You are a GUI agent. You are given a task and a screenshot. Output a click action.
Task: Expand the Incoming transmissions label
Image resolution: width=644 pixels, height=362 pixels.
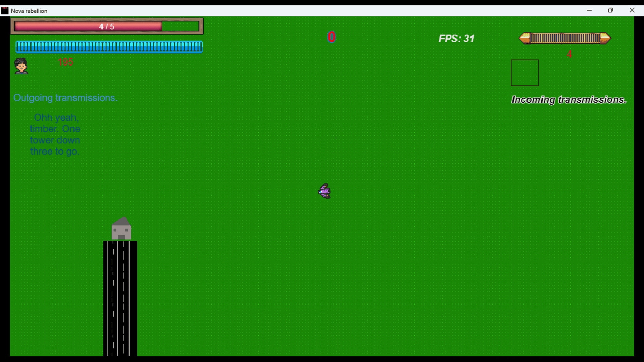pos(568,100)
